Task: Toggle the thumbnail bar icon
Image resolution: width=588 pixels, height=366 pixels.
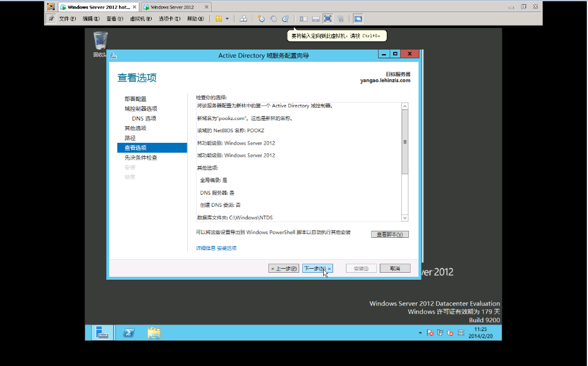Action: pyautogui.click(x=316, y=19)
